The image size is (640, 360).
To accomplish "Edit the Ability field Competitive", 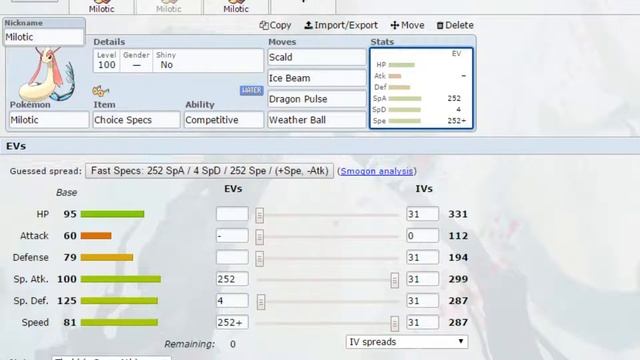I will tap(224, 120).
